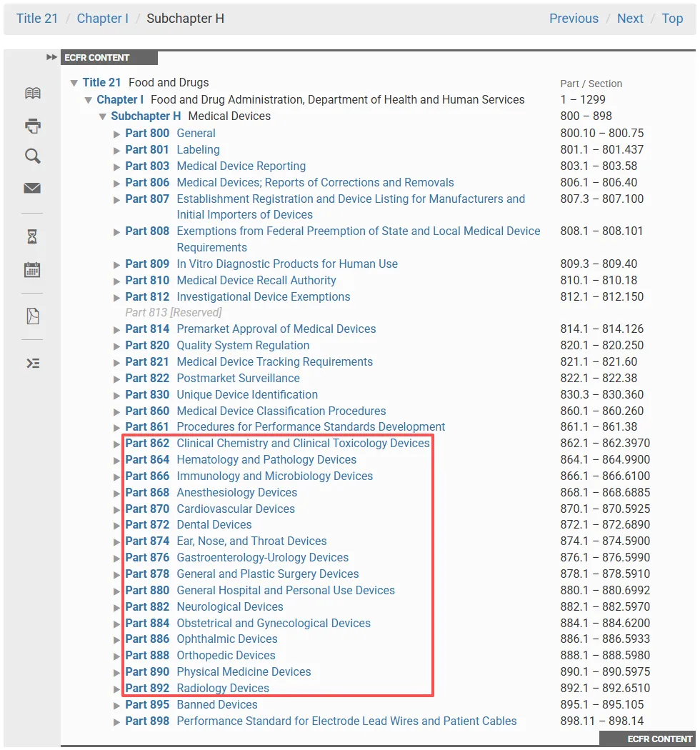Jump to Top link
Viewport: 700px width, 750px height.
click(x=672, y=18)
